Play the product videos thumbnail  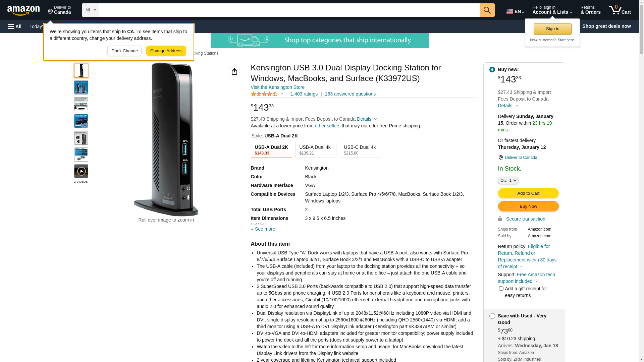pyautogui.click(x=81, y=171)
